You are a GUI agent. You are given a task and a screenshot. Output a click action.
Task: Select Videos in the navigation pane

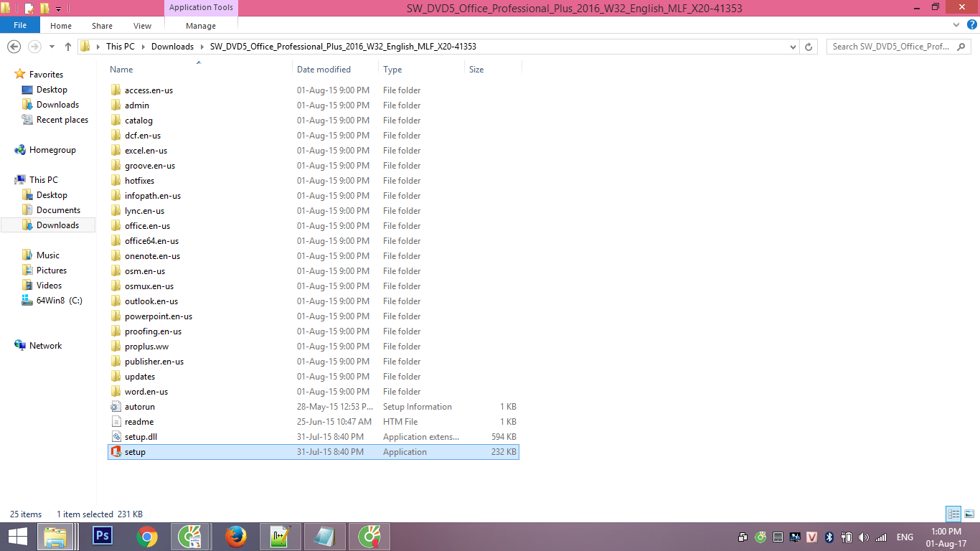[49, 286]
